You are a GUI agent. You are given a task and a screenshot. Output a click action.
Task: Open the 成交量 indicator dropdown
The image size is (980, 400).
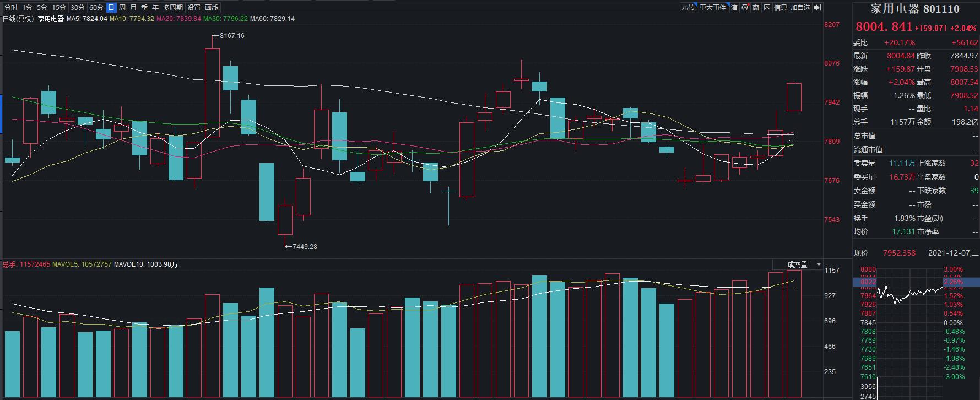[797, 264]
